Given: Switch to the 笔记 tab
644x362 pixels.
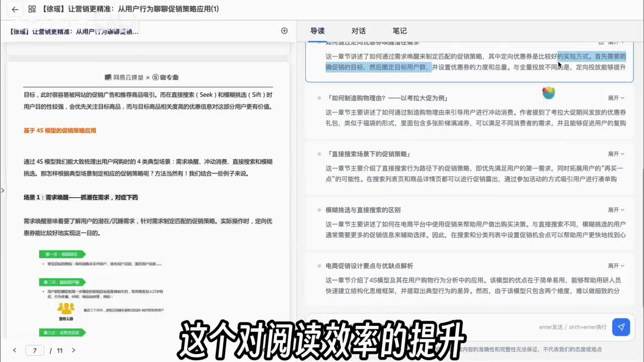Looking at the screenshot, I should point(399,31).
